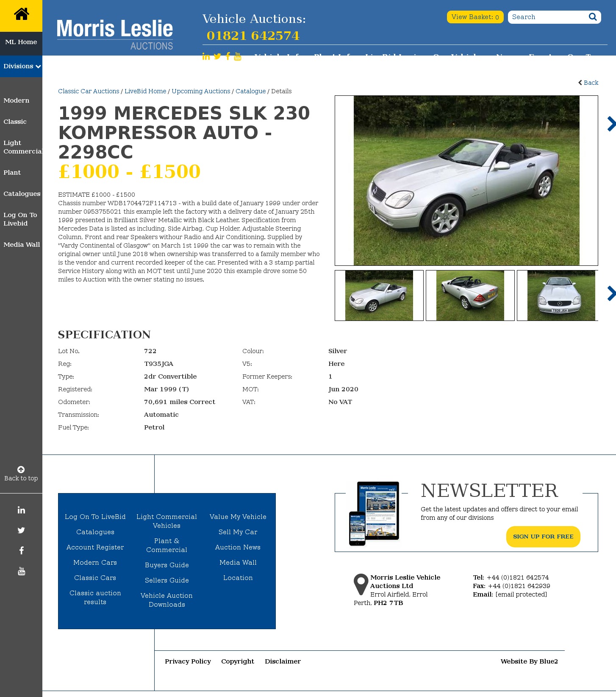Show next main car image arrow
The image size is (616, 697).
coord(611,124)
